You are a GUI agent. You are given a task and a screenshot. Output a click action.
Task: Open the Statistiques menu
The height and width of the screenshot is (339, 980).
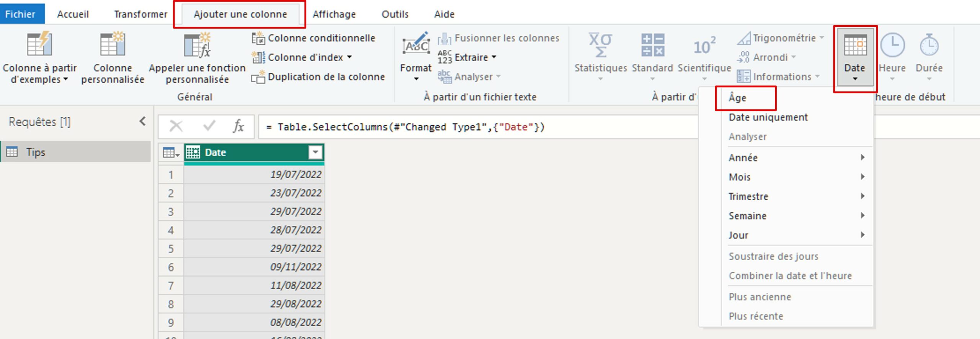point(600,57)
